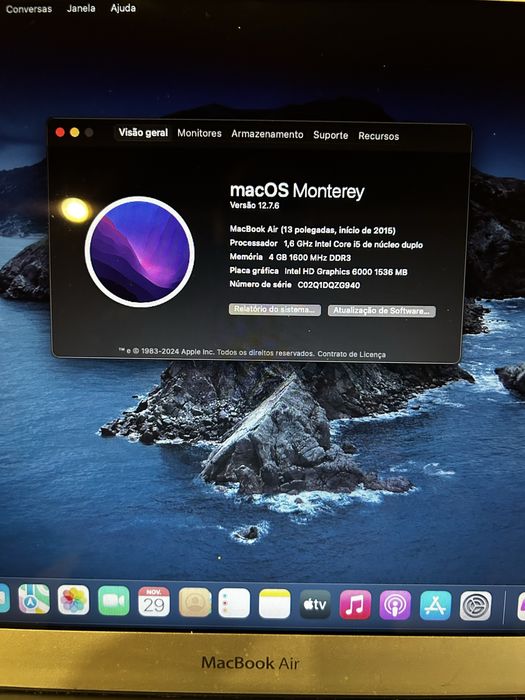525x700 pixels.
Task: Open Contrato de Licença link
Action: [x=351, y=354]
